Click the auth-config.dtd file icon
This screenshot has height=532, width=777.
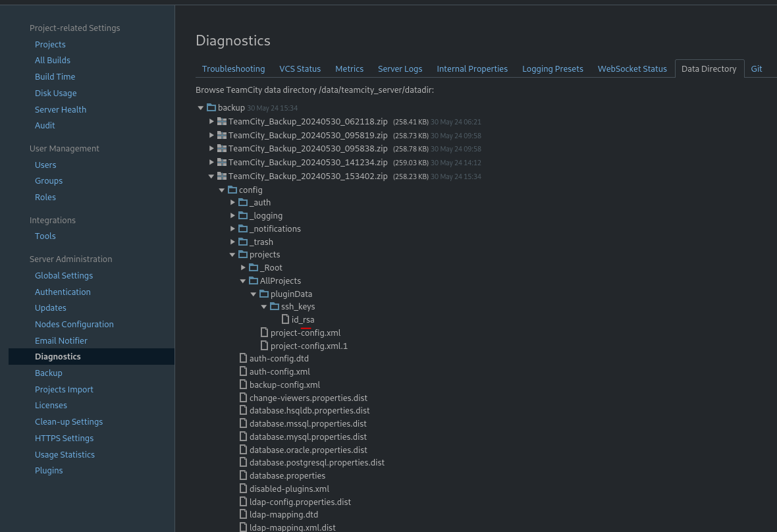click(x=243, y=358)
